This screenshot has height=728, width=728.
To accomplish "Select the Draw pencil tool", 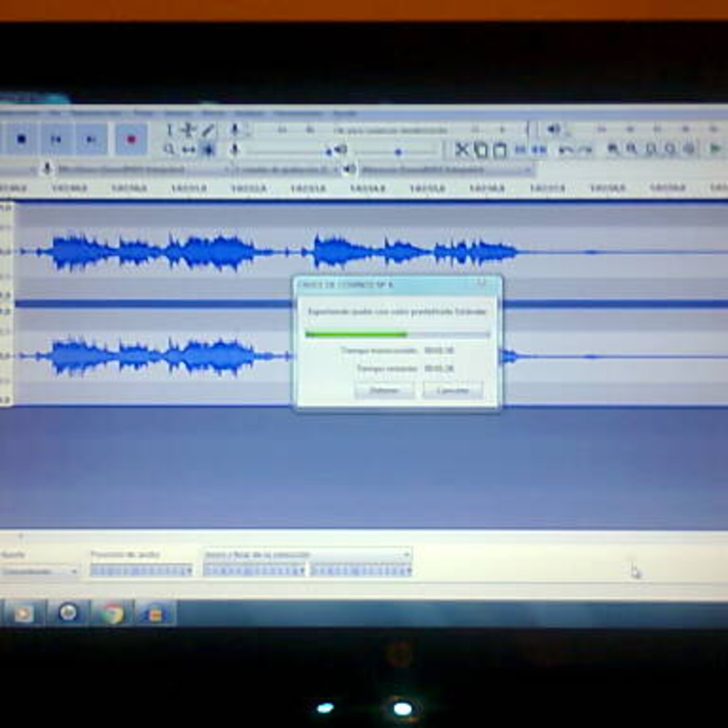I will (x=209, y=130).
